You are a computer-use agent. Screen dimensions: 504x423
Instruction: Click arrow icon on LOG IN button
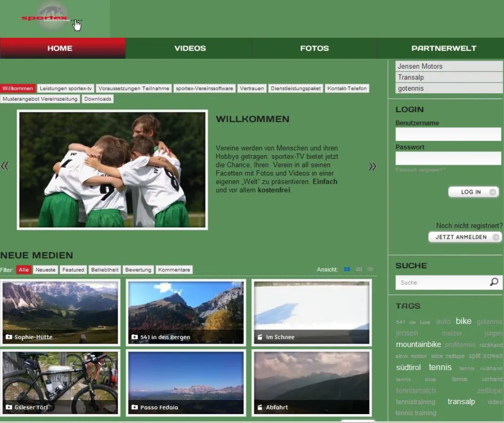(x=492, y=192)
